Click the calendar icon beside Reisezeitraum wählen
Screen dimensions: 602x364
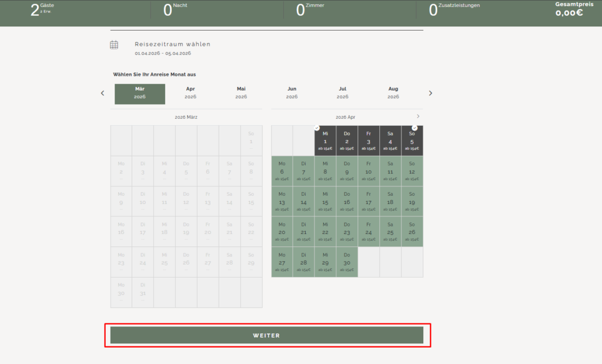click(x=114, y=45)
